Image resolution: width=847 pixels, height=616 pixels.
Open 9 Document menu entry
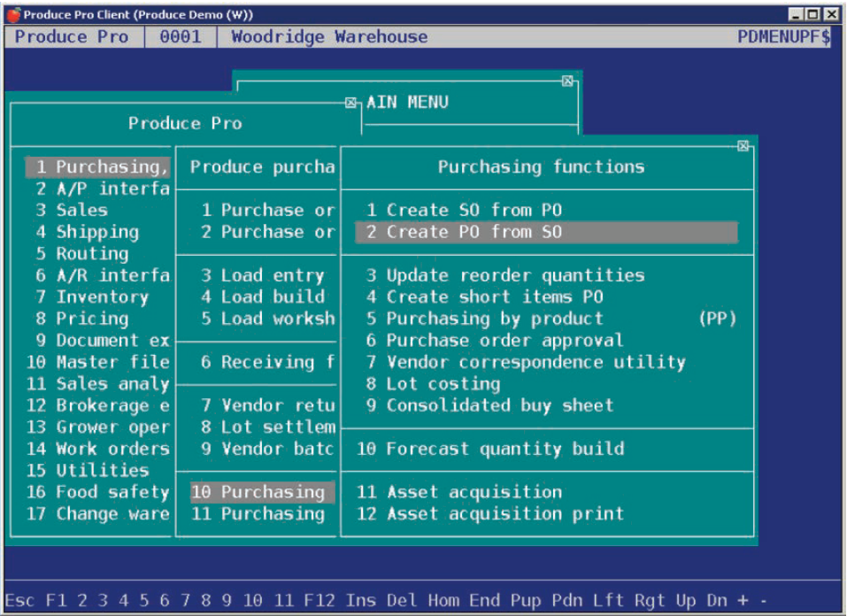coord(103,341)
